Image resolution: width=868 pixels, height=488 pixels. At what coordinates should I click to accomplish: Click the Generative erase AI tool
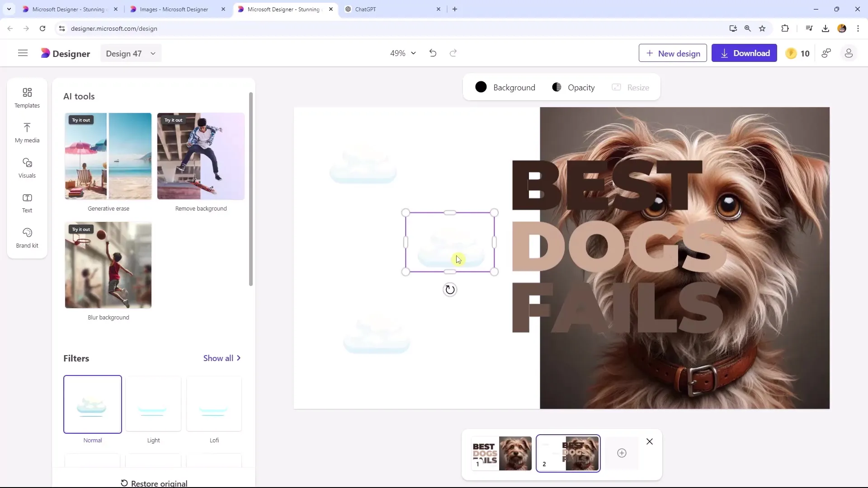(108, 156)
